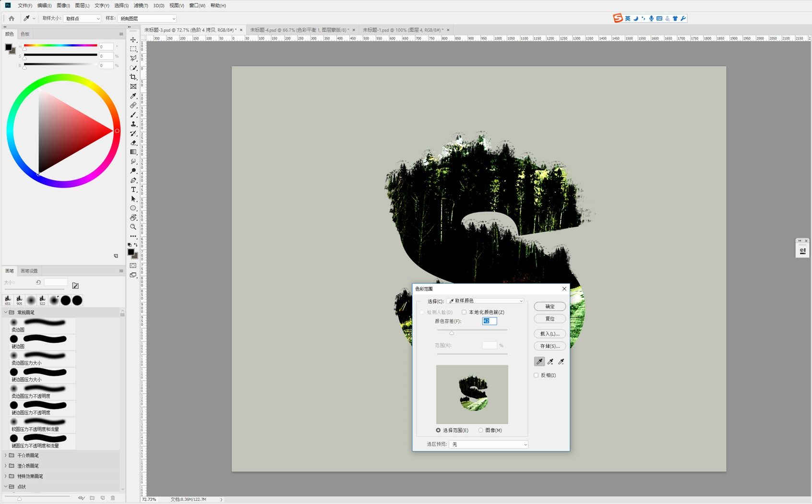Select the Dodge tool

(133, 171)
